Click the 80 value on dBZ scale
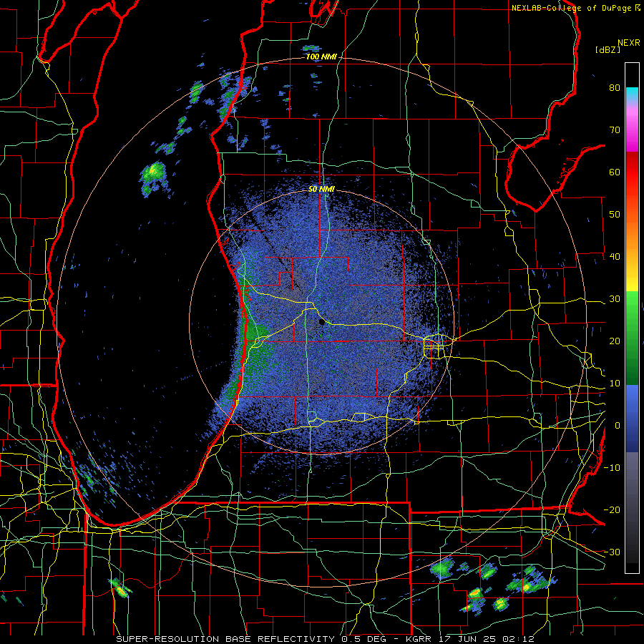The width and height of the screenshot is (644, 644). pos(615,87)
